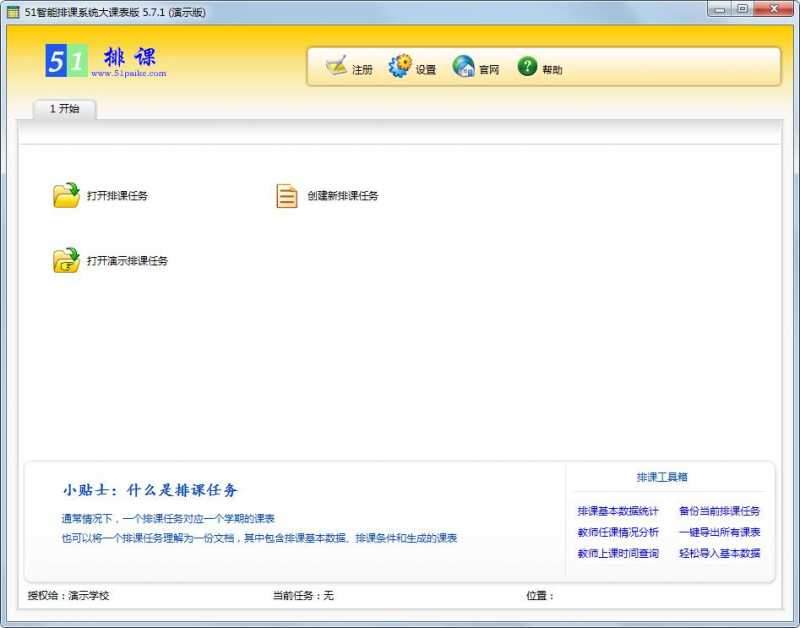Switch to the 1 开始 tab
Screen dimensions: 800x628
click(x=66, y=111)
